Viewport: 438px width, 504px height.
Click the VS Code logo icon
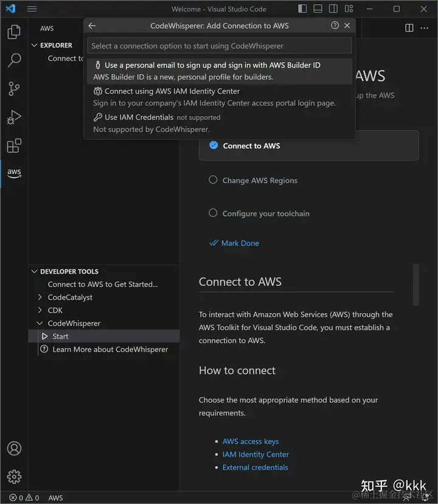pyautogui.click(x=10, y=9)
